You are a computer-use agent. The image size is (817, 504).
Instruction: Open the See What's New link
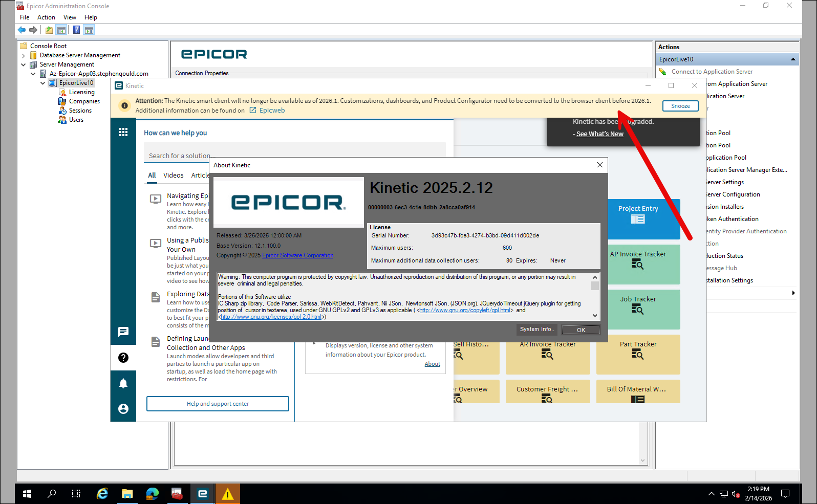click(x=600, y=134)
